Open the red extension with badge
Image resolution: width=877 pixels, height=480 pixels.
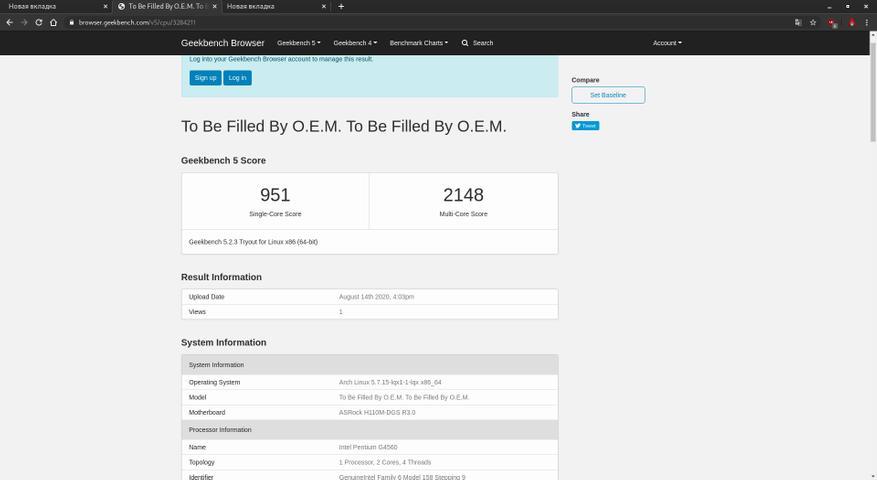(833, 23)
